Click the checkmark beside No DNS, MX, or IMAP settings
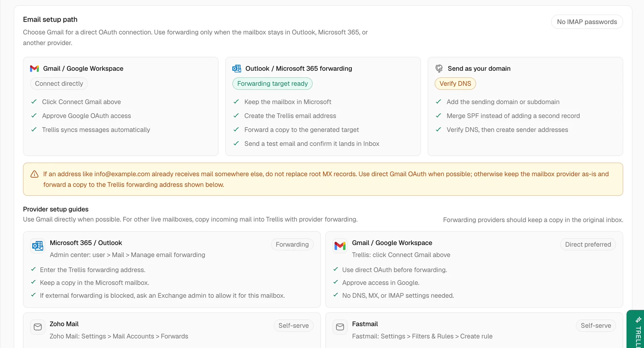This screenshot has height=348, width=644. coord(336,295)
